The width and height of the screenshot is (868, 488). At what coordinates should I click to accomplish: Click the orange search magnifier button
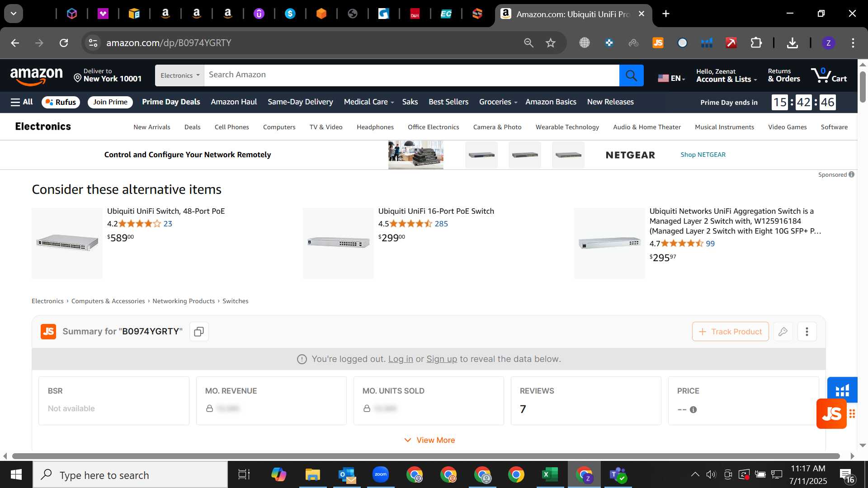tap(631, 75)
